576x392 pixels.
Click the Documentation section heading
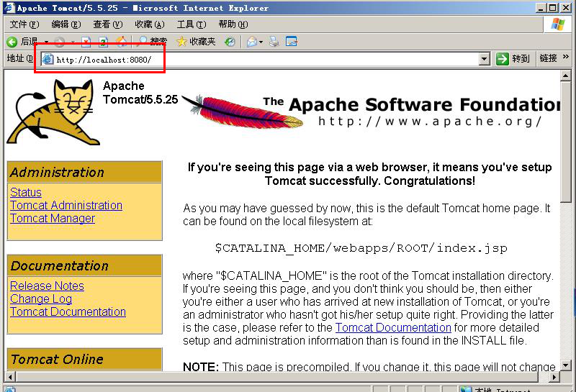coord(59,265)
